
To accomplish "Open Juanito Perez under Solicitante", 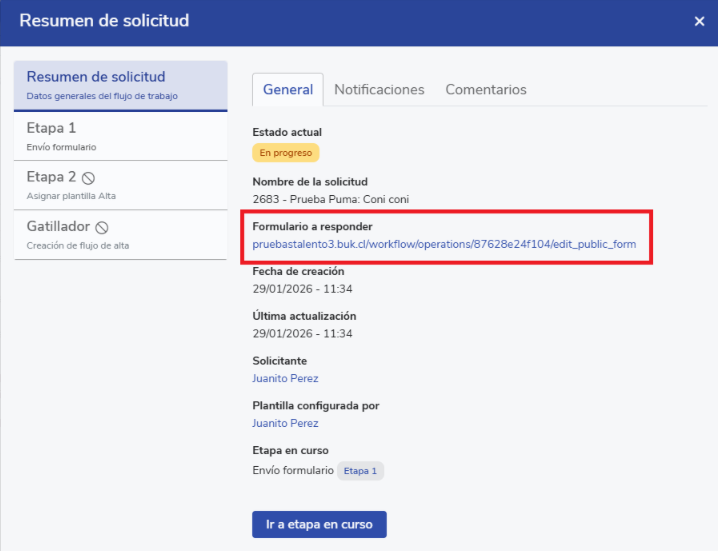I will pyautogui.click(x=285, y=378).
